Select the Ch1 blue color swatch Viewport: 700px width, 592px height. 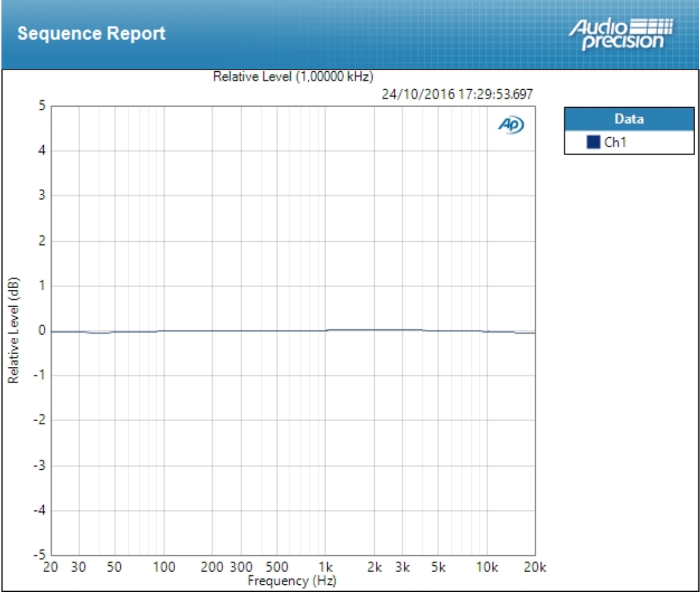click(593, 142)
